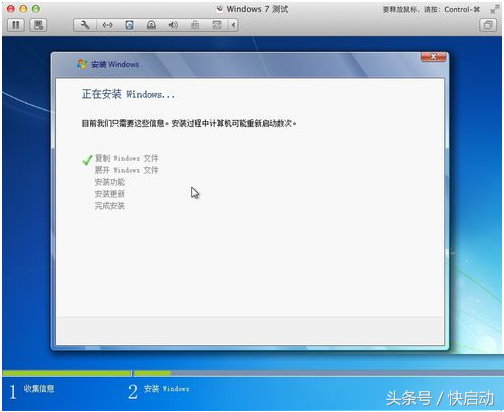Click the 'Windows 7 测试' window title
Screen dimensions: 504x412
(x=257, y=9)
